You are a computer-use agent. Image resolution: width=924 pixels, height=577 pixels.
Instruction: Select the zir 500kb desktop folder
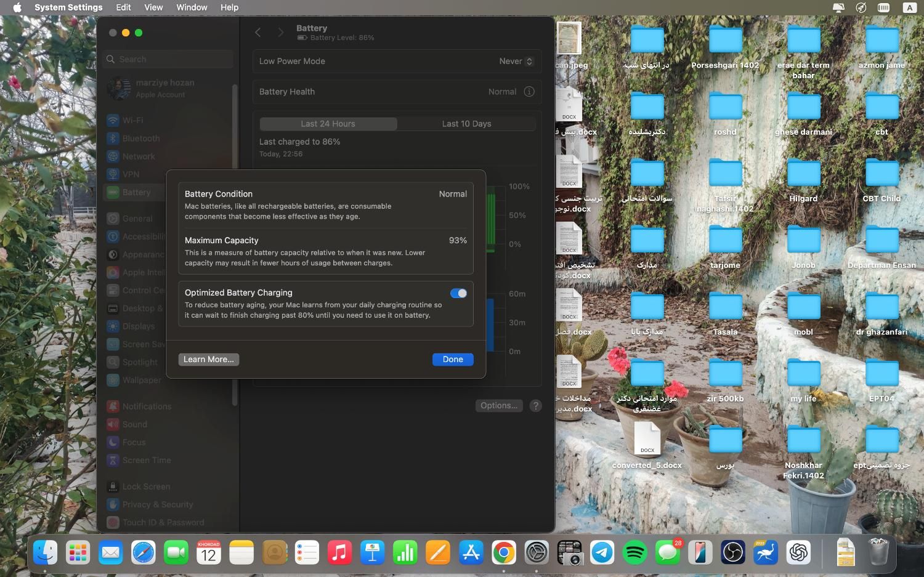click(x=725, y=381)
